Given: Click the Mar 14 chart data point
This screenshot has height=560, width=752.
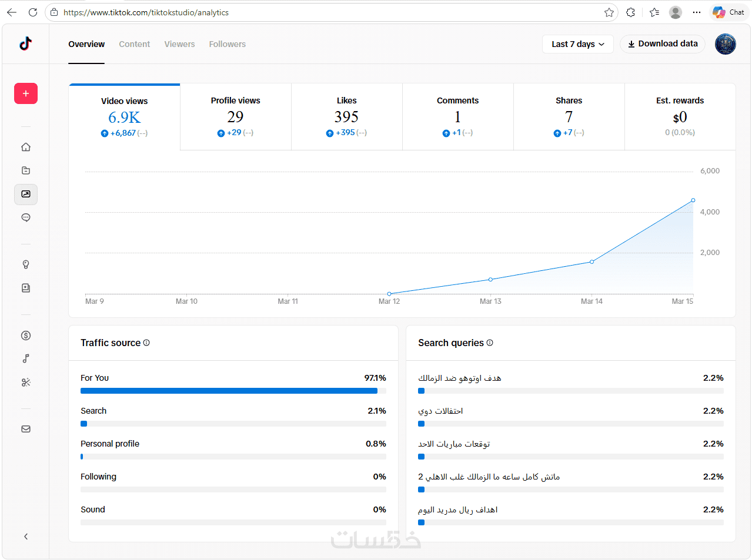Looking at the screenshot, I should click(x=592, y=261).
